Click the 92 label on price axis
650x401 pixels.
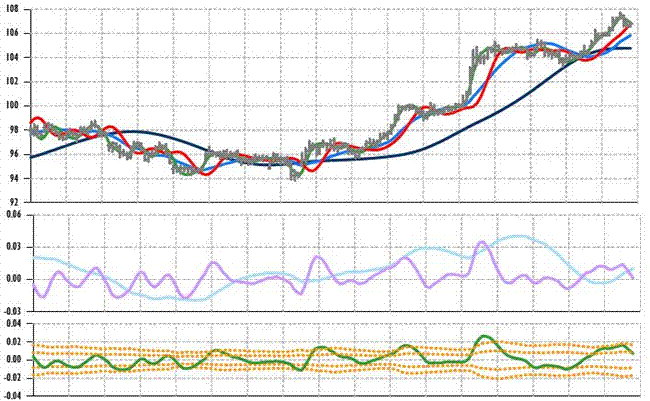pyautogui.click(x=15, y=203)
